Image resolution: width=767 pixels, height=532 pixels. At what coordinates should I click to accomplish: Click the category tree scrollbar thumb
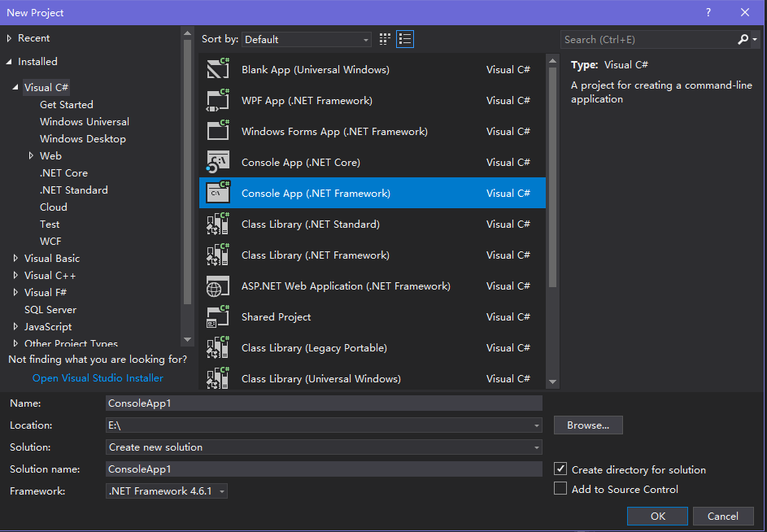(x=187, y=172)
